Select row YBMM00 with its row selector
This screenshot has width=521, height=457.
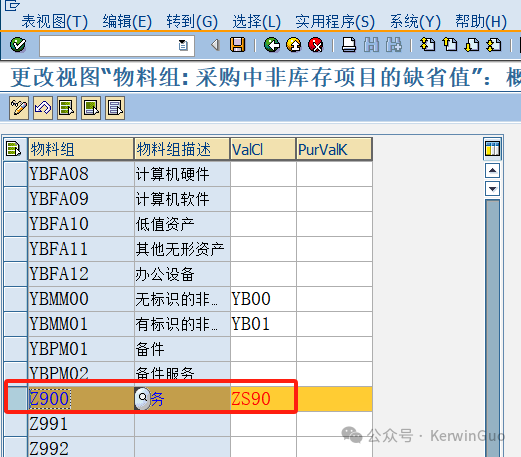coord(16,299)
